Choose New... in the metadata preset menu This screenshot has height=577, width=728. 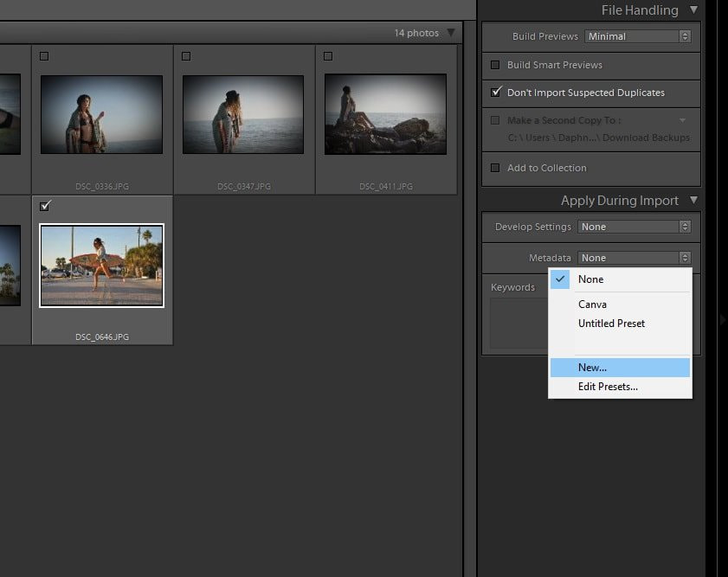(591, 367)
